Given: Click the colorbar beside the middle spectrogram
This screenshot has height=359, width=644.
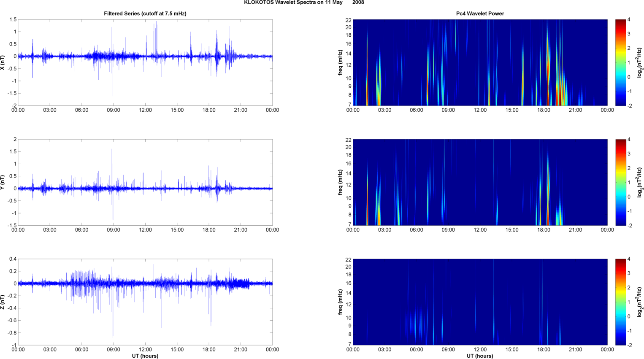Looking at the screenshot, I should [620, 182].
